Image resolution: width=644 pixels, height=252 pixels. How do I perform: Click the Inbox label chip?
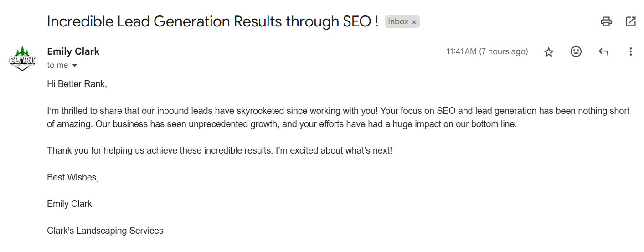pos(398,22)
